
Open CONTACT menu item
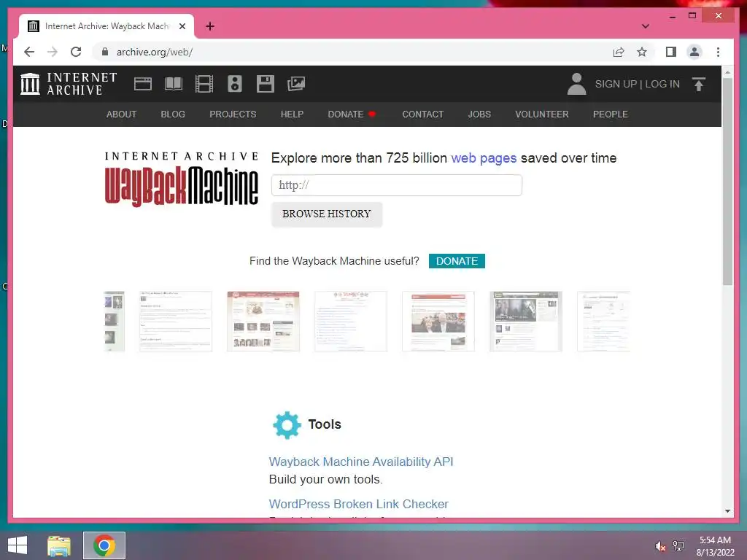pyautogui.click(x=422, y=114)
